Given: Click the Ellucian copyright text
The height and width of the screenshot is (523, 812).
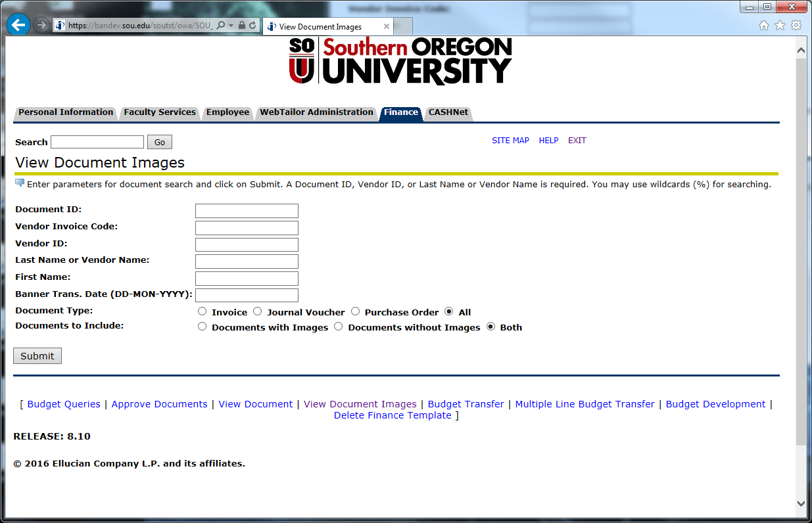Looking at the screenshot, I should click(x=129, y=464).
